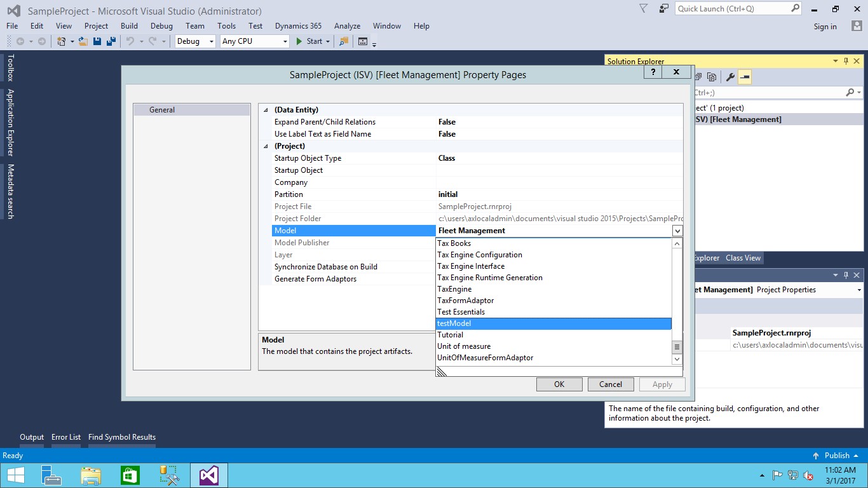The width and height of the screenshot is (868, 488).
Task: Collapse the (Data Entity) property category
Action: coord(266,110)
